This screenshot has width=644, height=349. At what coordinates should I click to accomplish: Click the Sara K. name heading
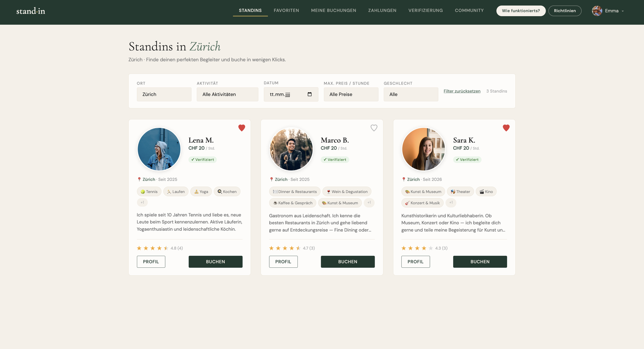coord(464,140)
